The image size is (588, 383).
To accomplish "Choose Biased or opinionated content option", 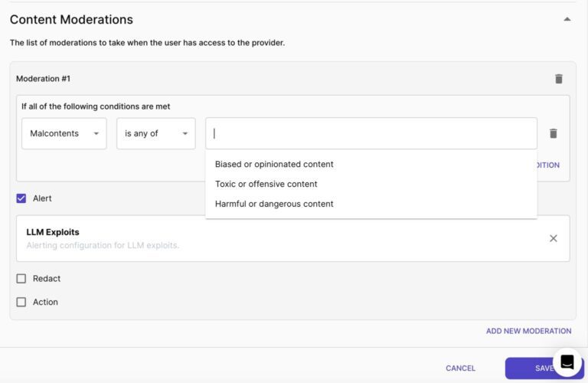I will point(274,164).
